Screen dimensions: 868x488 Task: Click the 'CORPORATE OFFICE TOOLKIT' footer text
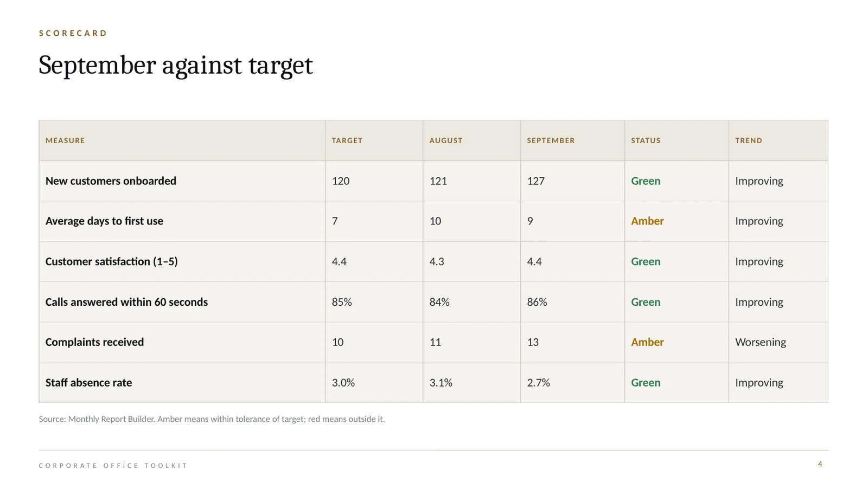113,466
